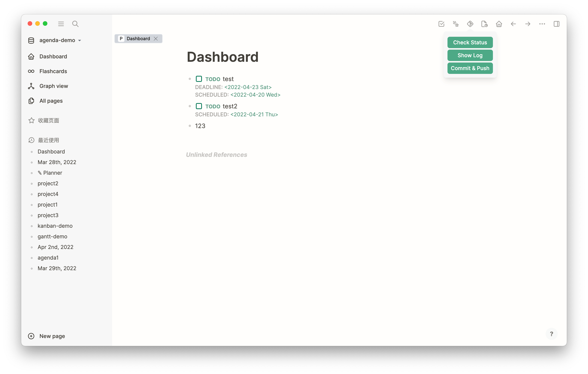Select kanban-demo from recent pages
Image resolution: width=588 pixels, height=374 pixels.
pos(55,225)
